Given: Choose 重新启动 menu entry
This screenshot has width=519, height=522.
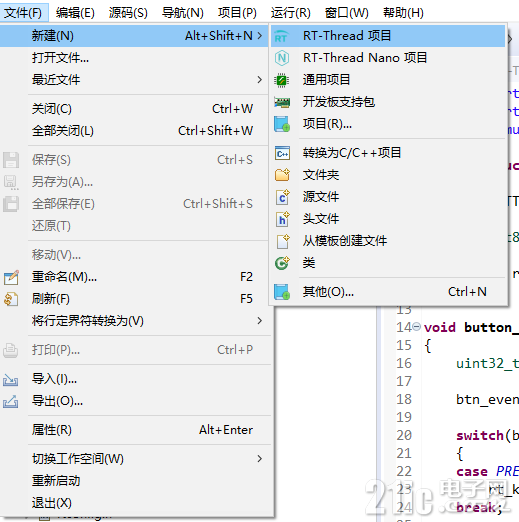Looking at the screenshot, I should click(134, 481).
